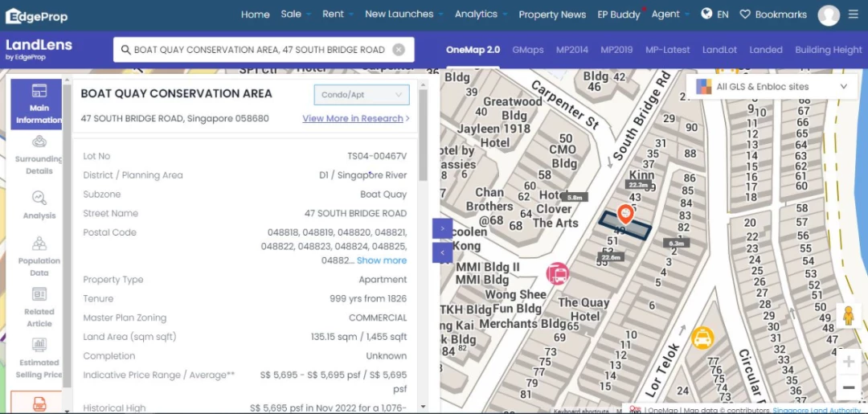The image size is (868, 414).
Task: Click the search magnifier icon
Action: [125, 50]
